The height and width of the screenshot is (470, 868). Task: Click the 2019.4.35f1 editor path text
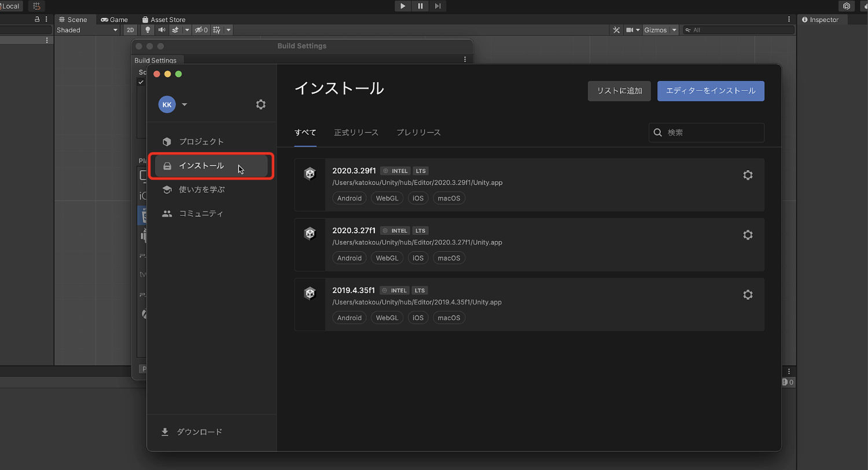(x=417, y=302)
